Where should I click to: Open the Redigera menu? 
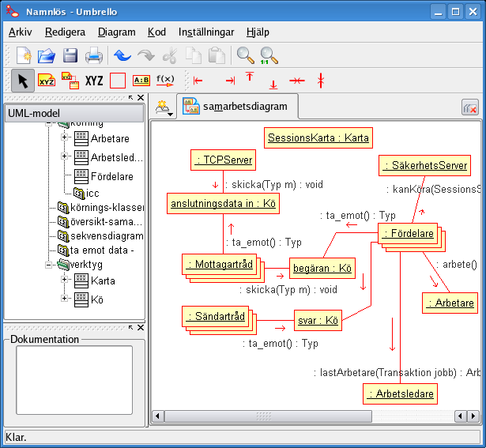coord(65,32)
